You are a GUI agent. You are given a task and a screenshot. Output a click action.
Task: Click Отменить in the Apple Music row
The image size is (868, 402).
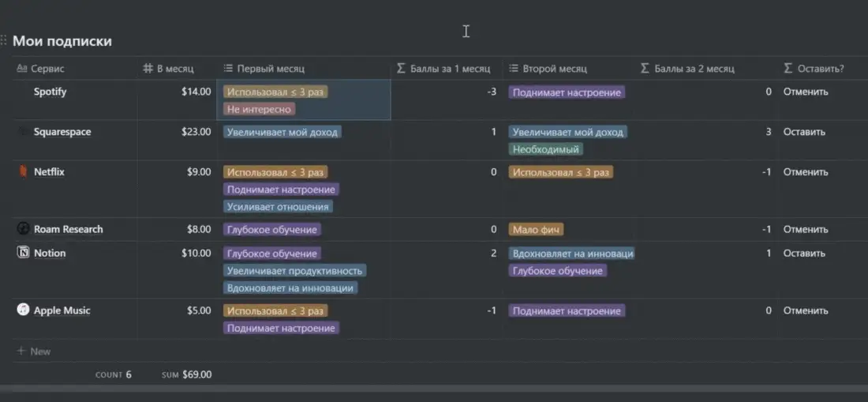tap(806, 310)
